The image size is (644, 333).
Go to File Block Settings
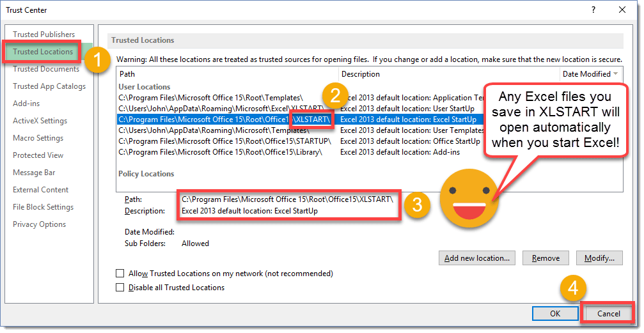43,207
